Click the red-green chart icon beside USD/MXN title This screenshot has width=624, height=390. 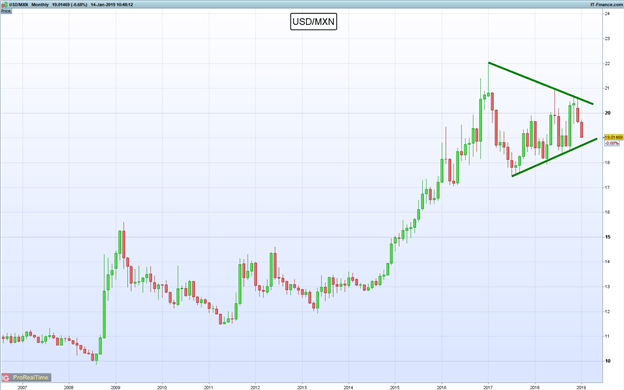4,4
